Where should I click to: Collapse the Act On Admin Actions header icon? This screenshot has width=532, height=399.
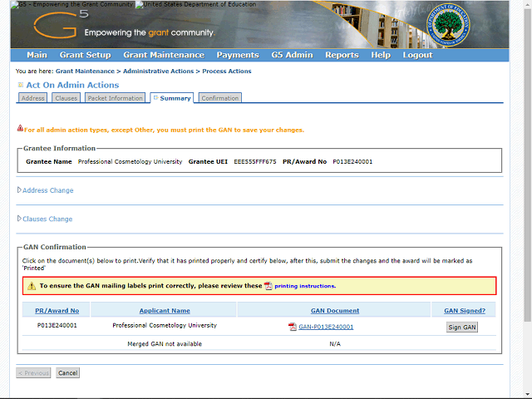pyautogui.click(x=20, y=85)
